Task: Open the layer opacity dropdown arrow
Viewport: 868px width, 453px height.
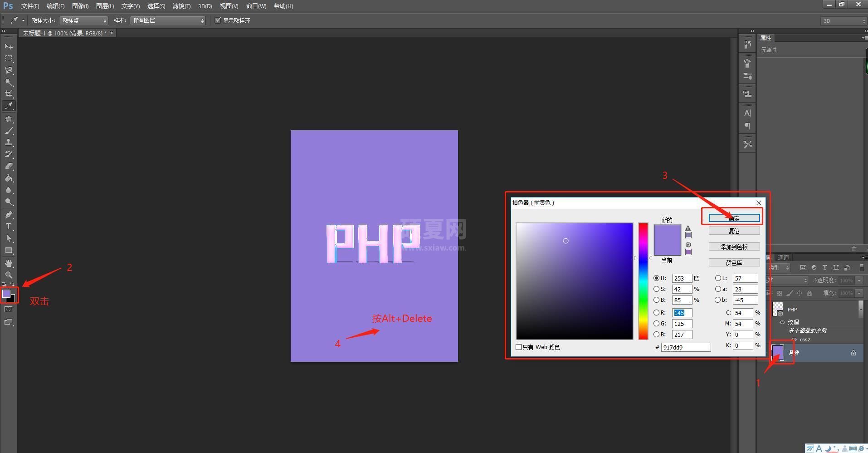Action: point(859,281)
